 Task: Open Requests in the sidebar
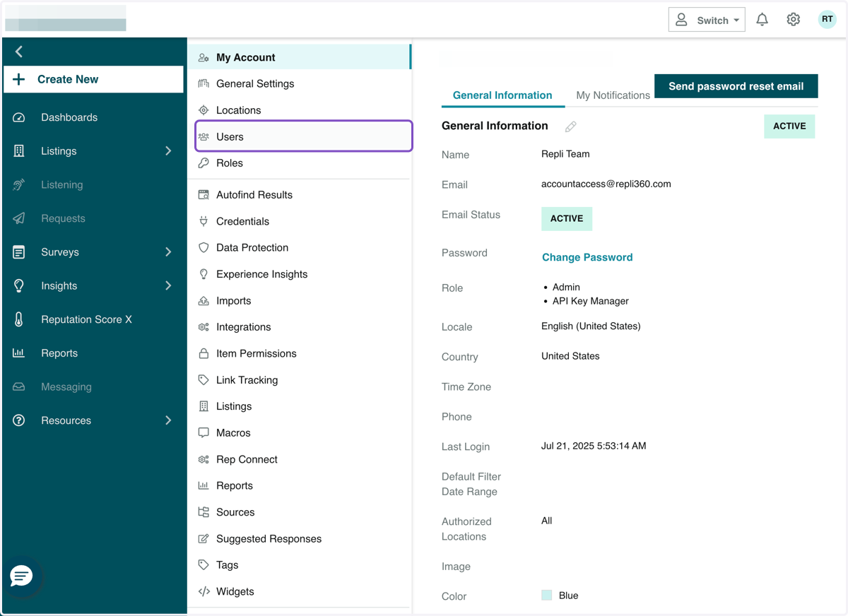(93, 219)
